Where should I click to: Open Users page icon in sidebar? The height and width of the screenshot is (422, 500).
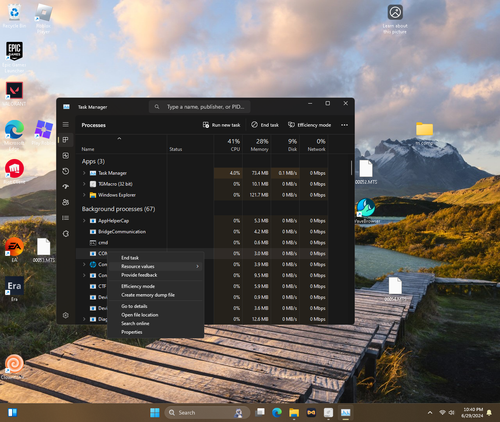[x=66, y=202]
